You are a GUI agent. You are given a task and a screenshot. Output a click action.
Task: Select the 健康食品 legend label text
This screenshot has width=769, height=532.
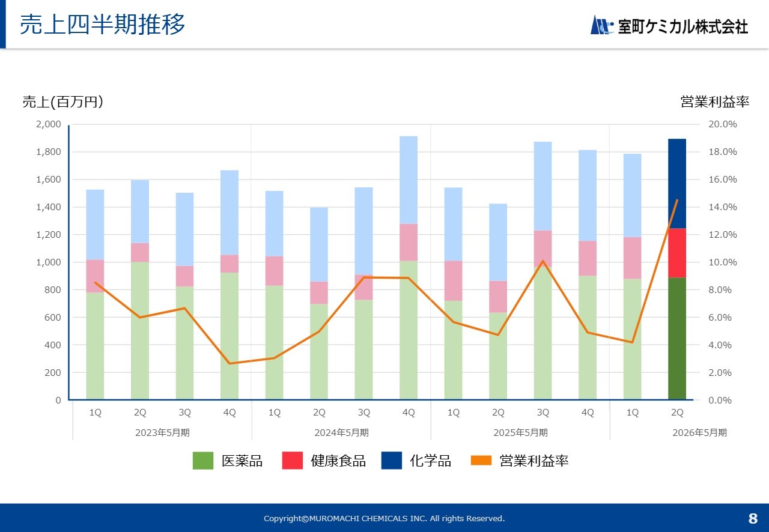(338, 461)
